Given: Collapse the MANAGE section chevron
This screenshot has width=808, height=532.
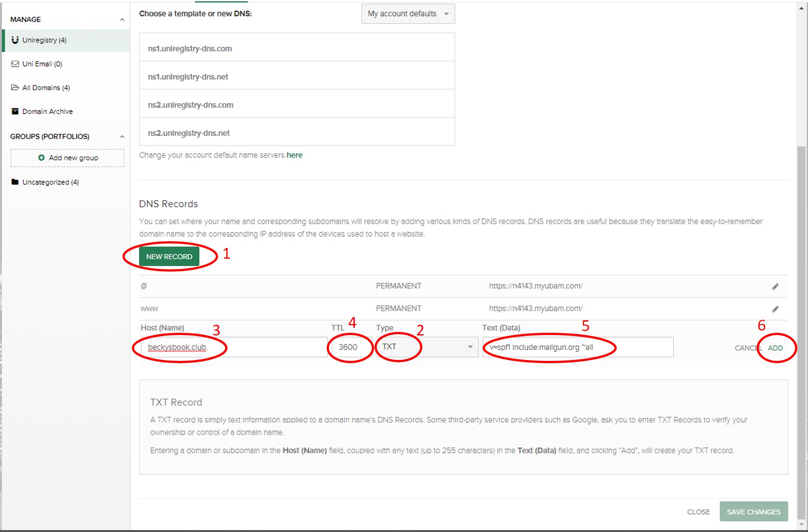Looking at the screenshot, I should coord(122,20).
